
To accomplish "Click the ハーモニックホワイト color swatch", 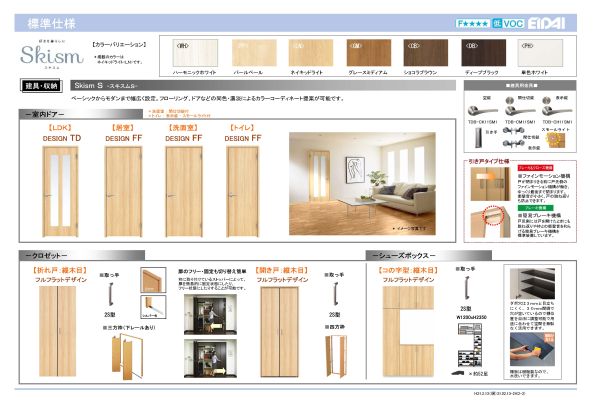I will pyautogui.click(x=195, y=53).
